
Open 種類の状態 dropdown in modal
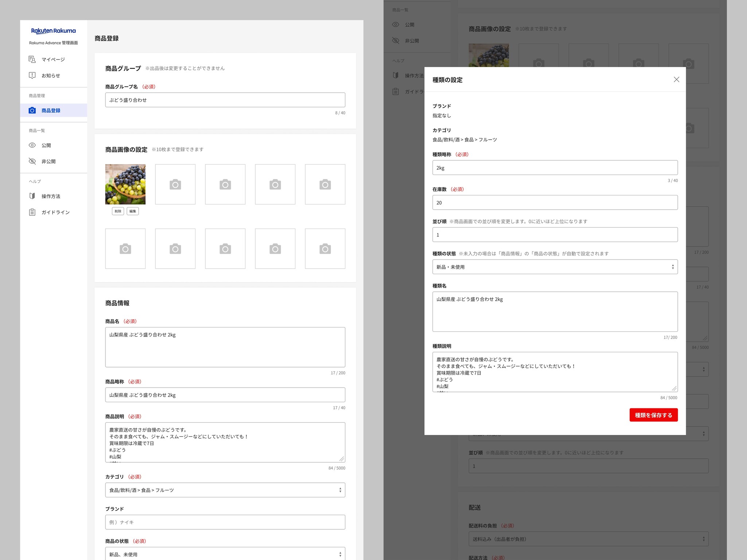click(554, 267)
